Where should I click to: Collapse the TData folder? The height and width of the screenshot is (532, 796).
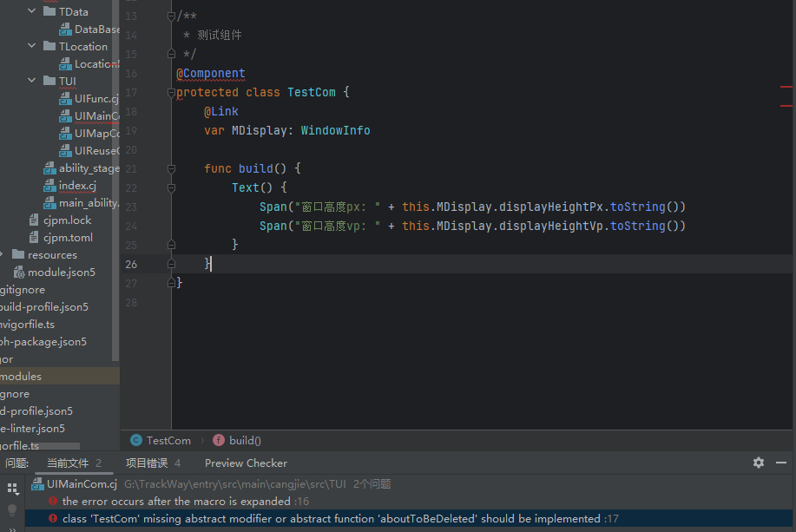click(31, 10)
